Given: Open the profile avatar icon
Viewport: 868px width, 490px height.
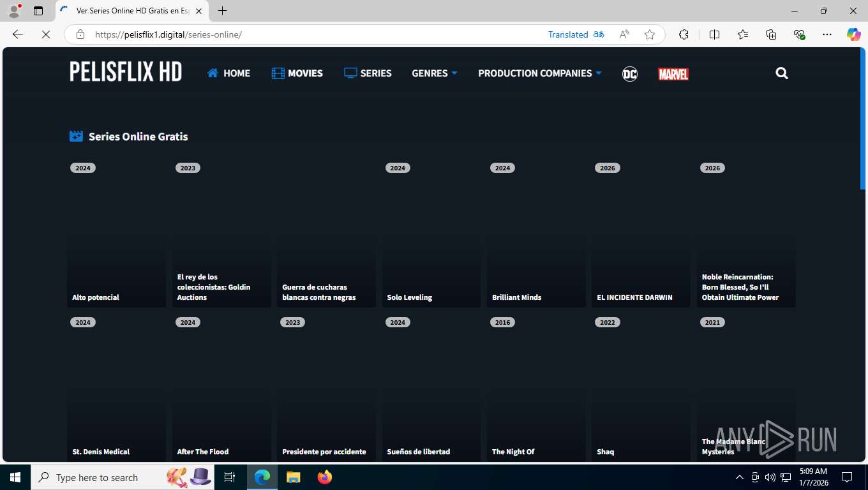Looking at the screenshot, I should point(15,11).
